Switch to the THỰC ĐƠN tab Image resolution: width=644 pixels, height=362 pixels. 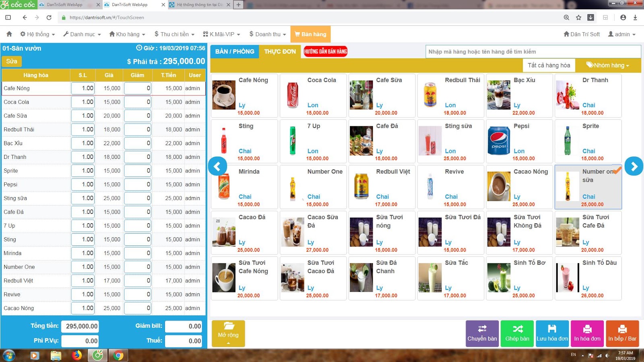280,51
